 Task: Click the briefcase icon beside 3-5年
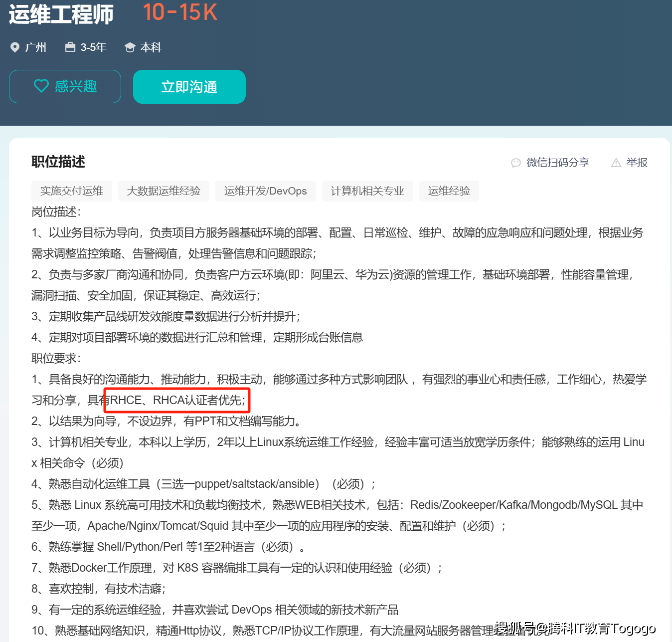click(70, 46)
